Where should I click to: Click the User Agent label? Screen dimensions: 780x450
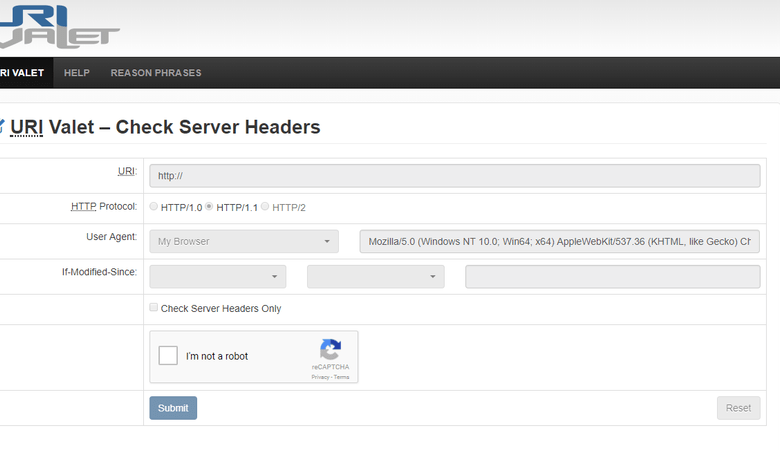point(111,237)
